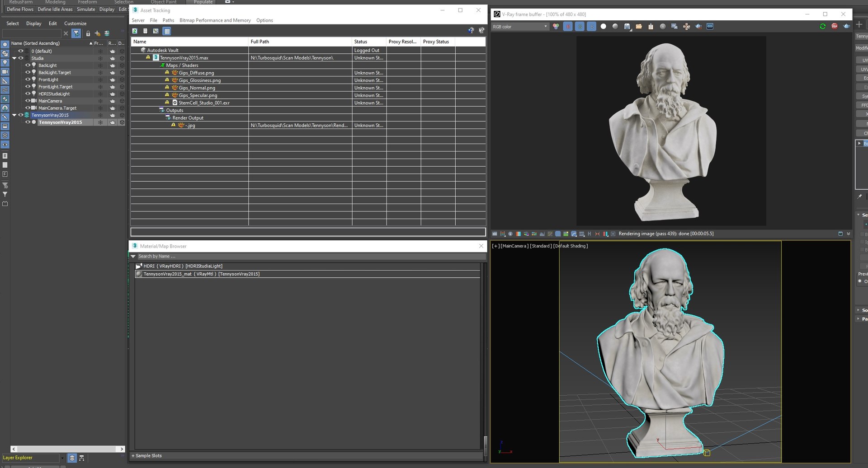Expand the frame buffer double chevron
Screen dimensions: 868x468
(849, 234)
